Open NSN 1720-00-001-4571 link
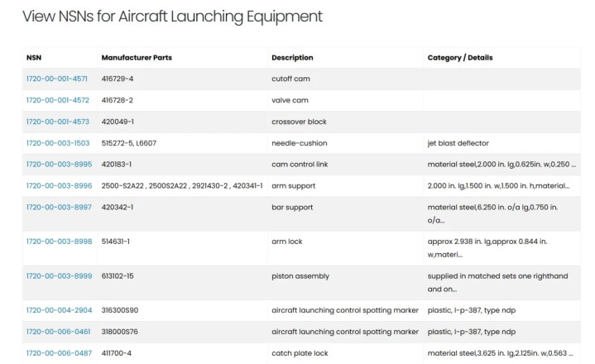This screenshot has height=364, width=595. tap(58, 79)
